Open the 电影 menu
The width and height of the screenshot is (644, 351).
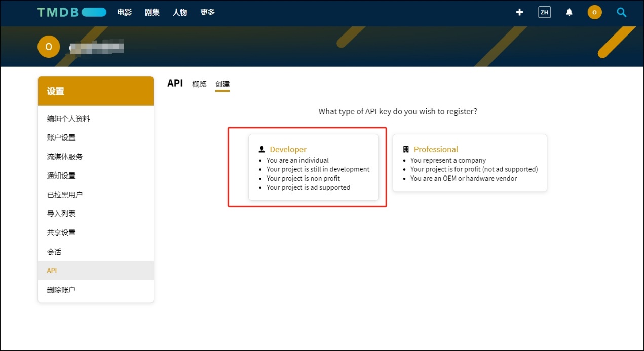[124, 12]
